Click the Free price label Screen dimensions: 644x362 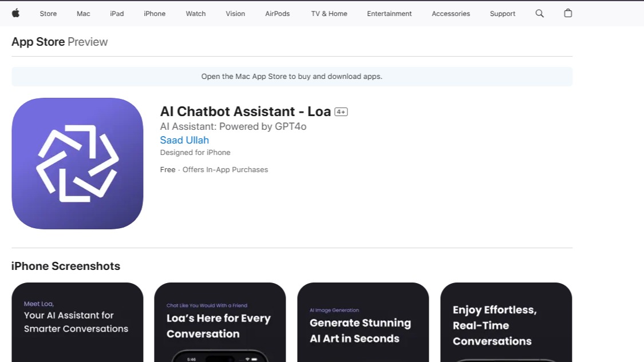[168, 169]
